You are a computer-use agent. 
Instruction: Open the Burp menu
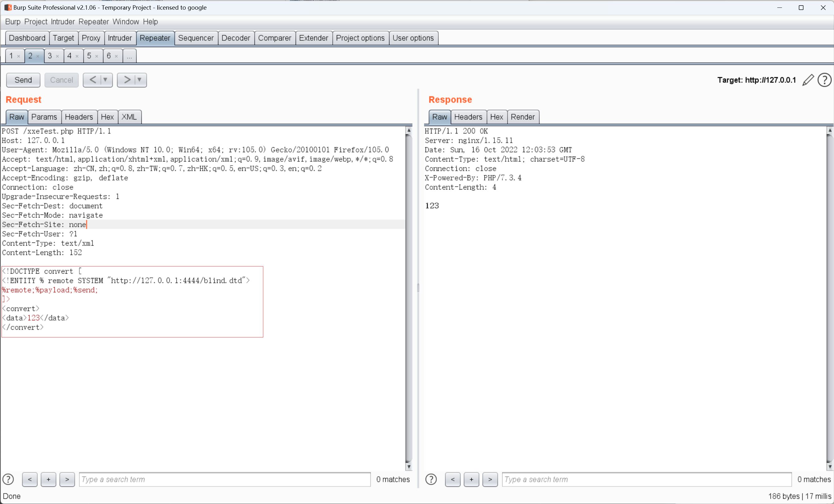13,22
